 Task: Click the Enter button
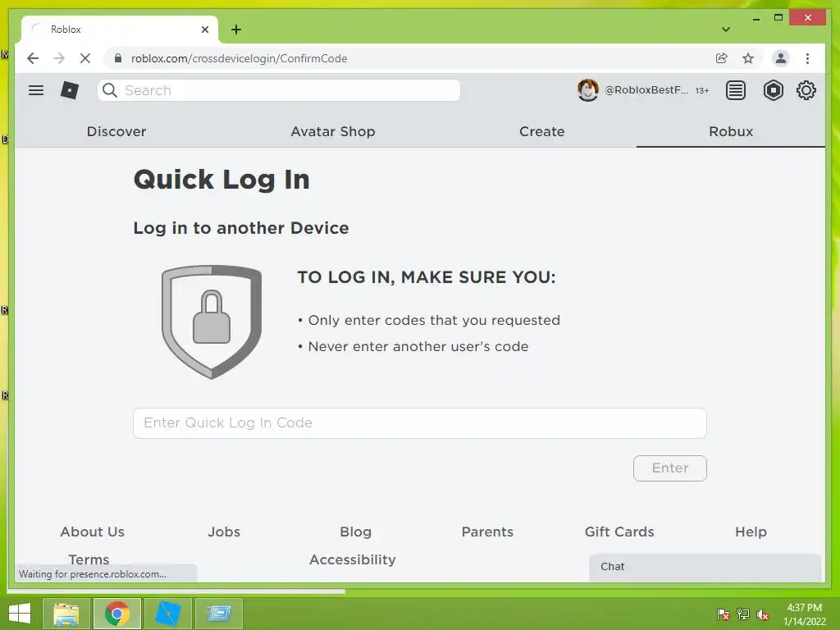coord(669,468)
